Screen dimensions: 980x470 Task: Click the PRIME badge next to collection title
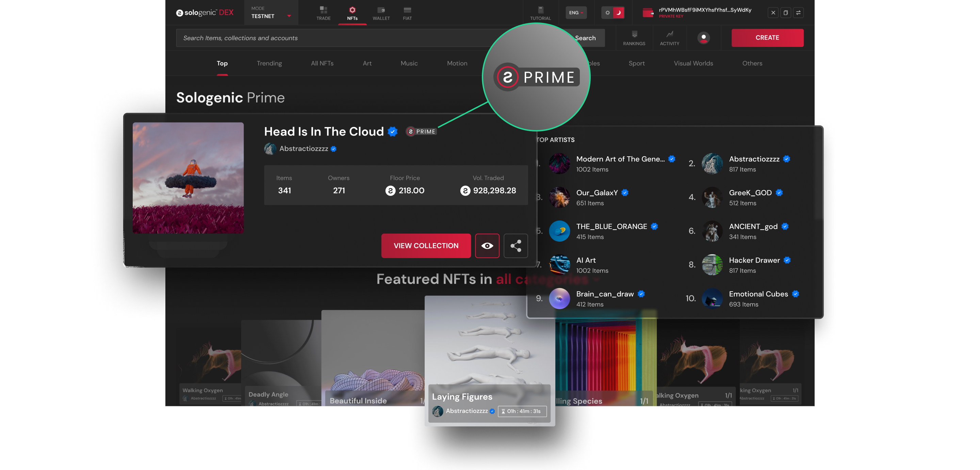(421, 131)
